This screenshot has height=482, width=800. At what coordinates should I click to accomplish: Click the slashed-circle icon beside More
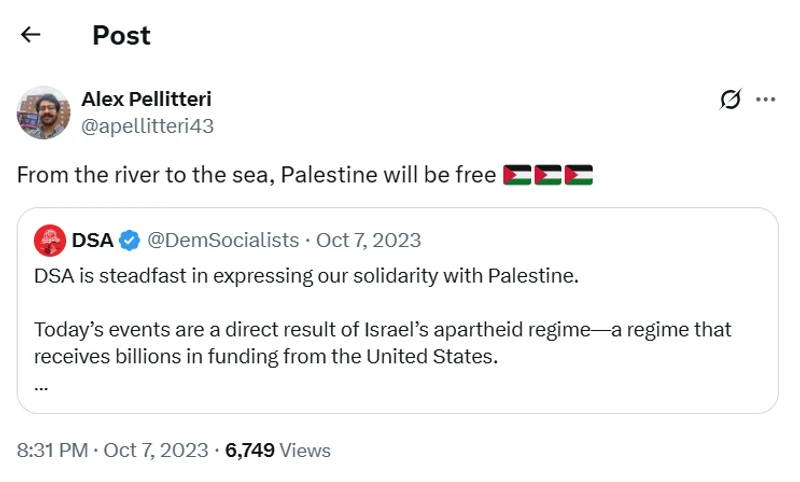[730, 99]
